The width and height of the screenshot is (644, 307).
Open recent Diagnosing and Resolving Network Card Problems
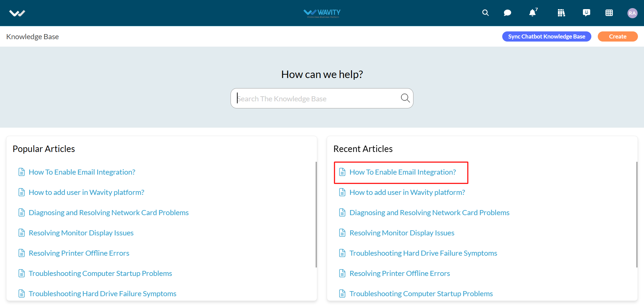point(429,212)
